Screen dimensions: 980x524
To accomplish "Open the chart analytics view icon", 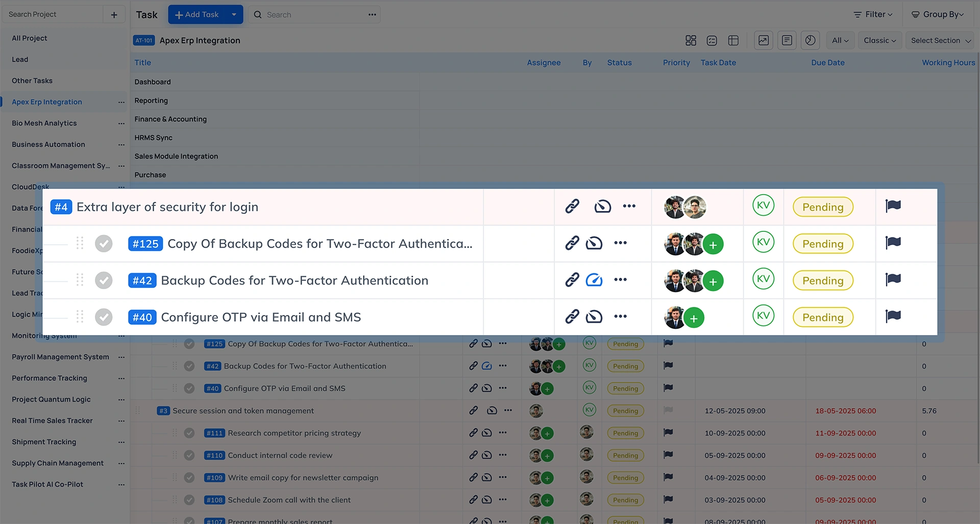I will [x=763, y=40].
